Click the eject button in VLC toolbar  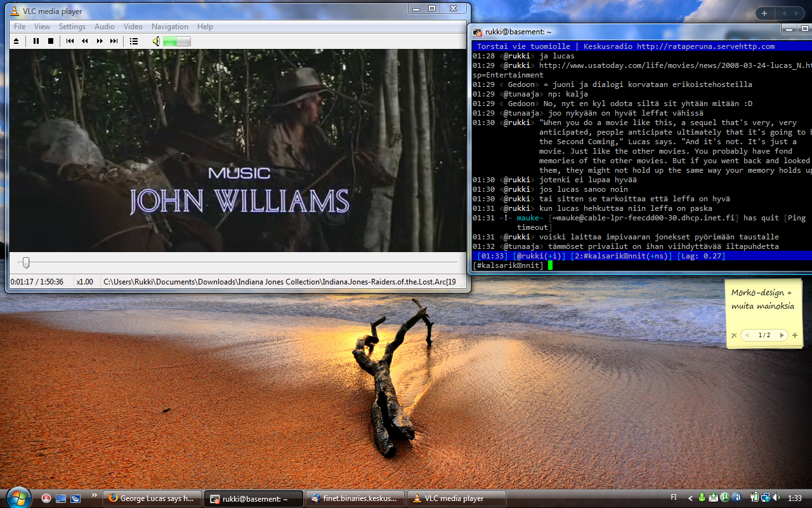[x=16, y=41]
